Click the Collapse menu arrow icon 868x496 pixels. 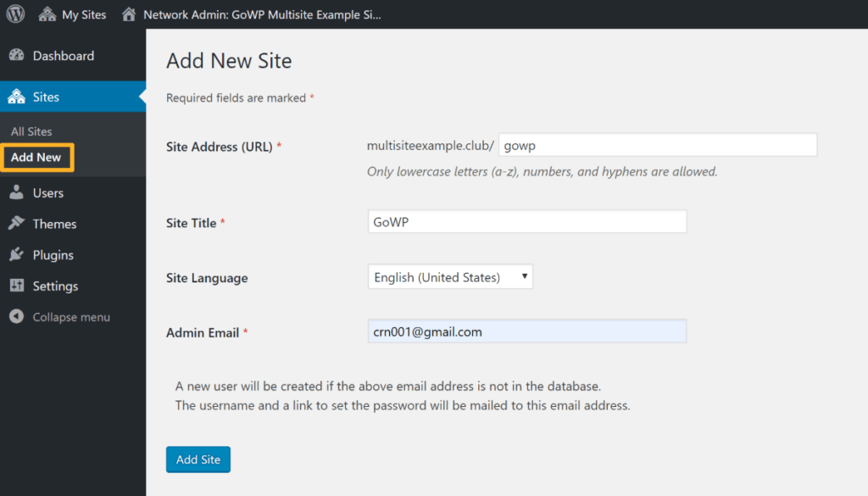click(17, 316)
